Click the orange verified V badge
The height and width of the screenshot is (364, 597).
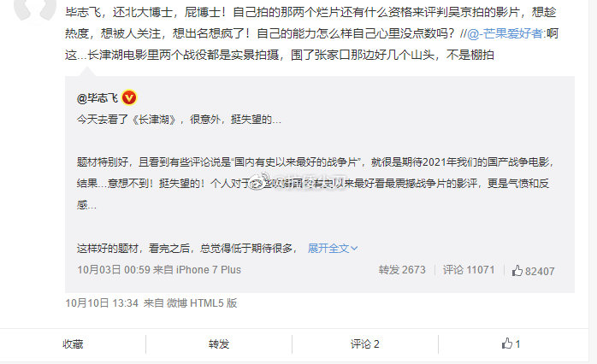[129, 98]
